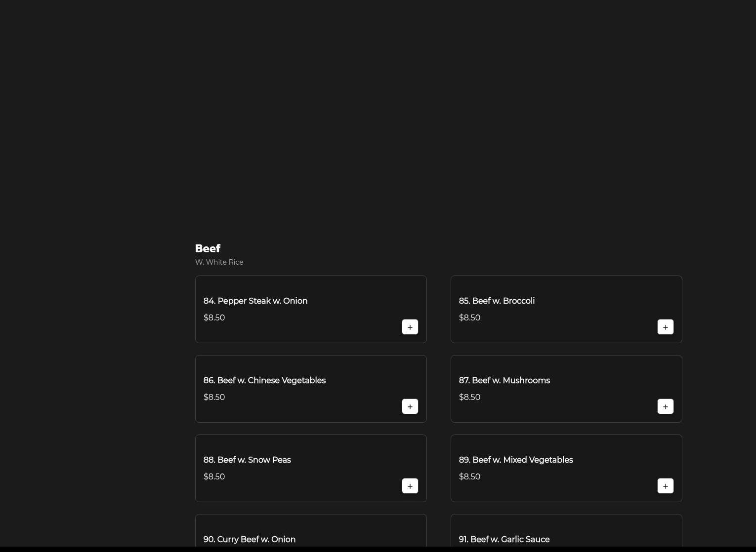Choose 90. Curry Beef w. Onion
Screen dimensions: 756x552
pos(249,539)
